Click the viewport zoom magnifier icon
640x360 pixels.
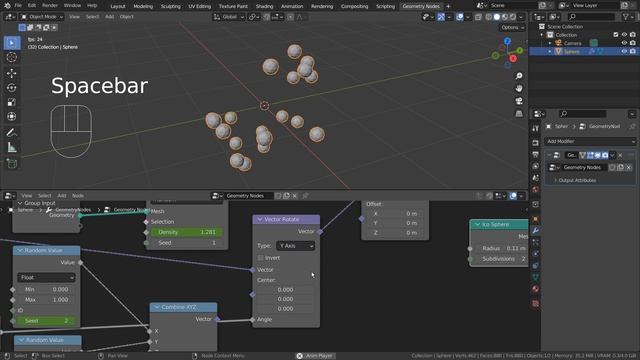click(519, 76)
